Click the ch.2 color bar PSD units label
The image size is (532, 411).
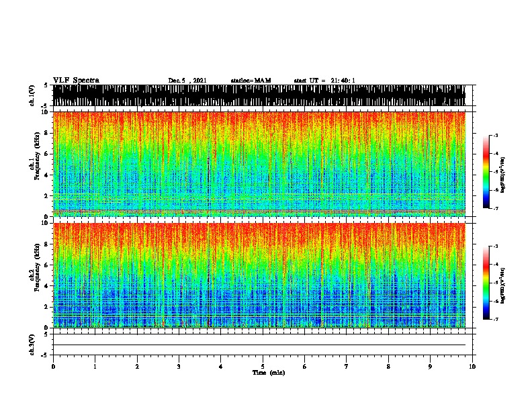503,286
